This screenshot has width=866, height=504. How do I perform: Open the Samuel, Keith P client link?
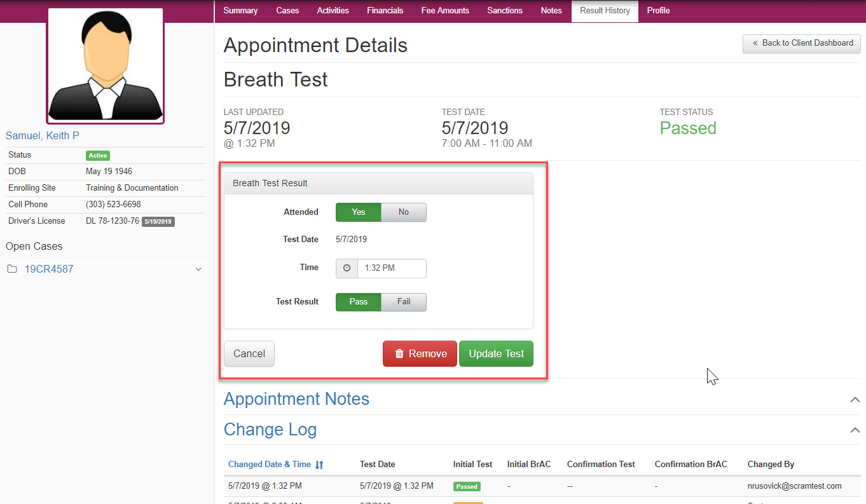tap(43, 136)
